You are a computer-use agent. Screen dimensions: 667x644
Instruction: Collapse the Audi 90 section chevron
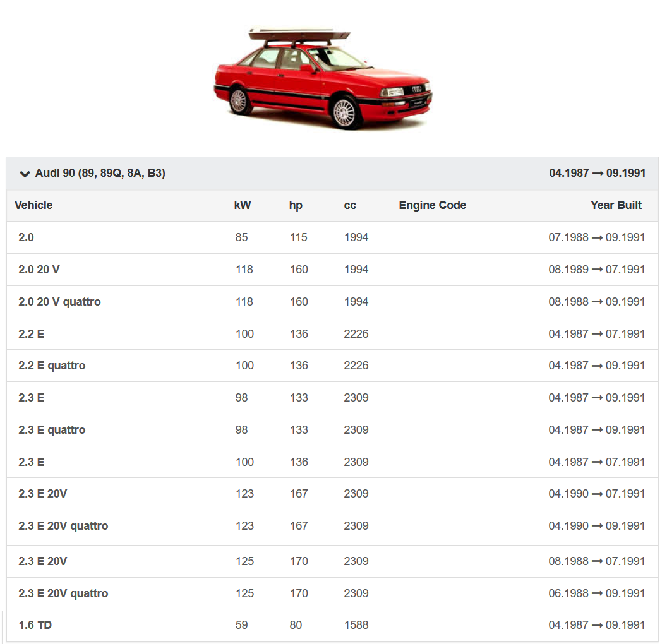25,174
